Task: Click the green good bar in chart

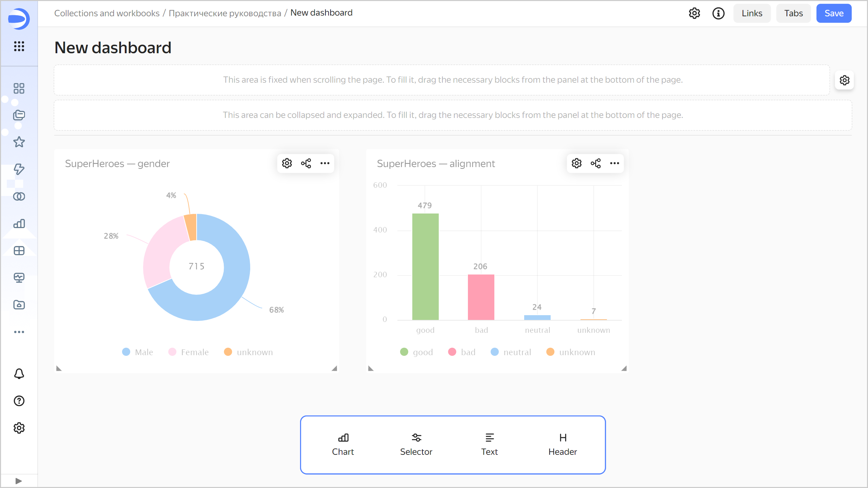Action: 425,266
